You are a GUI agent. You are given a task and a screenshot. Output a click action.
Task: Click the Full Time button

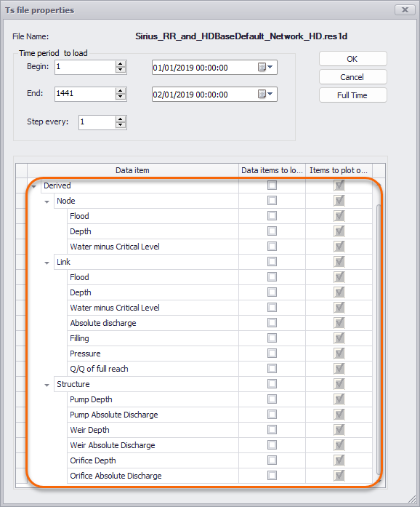click(x=353, y=95)
